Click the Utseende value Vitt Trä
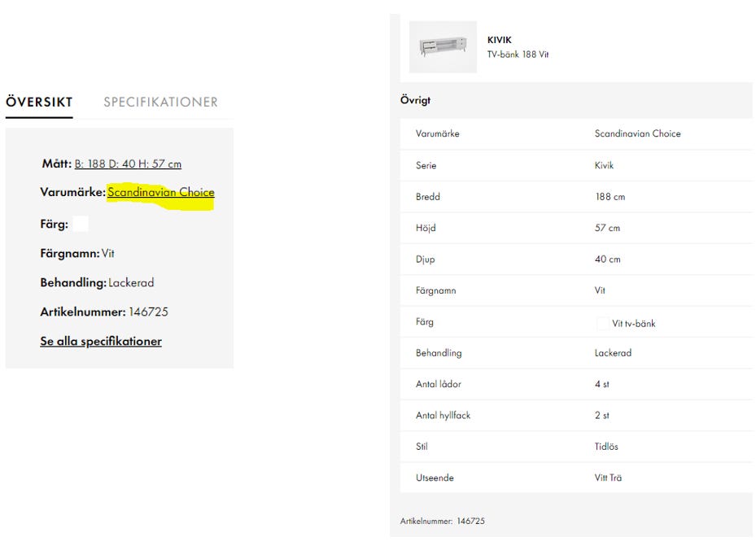This screenshot has width=756, height=541. tap(608, 478)
